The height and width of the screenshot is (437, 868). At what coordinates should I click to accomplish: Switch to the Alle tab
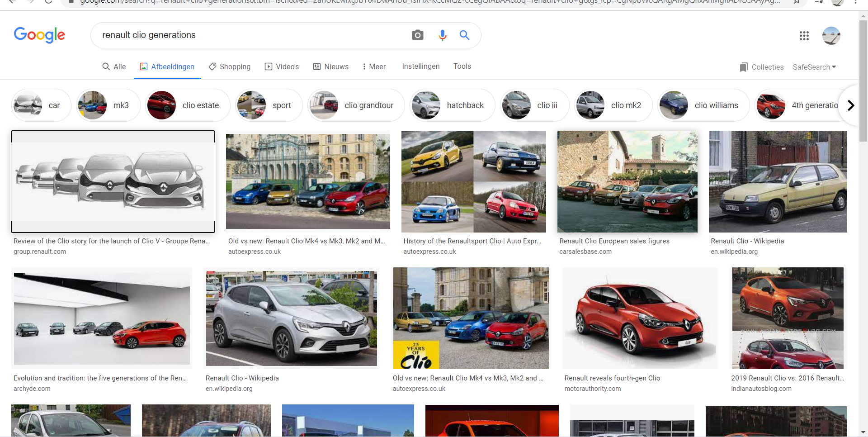pos(114,66)
